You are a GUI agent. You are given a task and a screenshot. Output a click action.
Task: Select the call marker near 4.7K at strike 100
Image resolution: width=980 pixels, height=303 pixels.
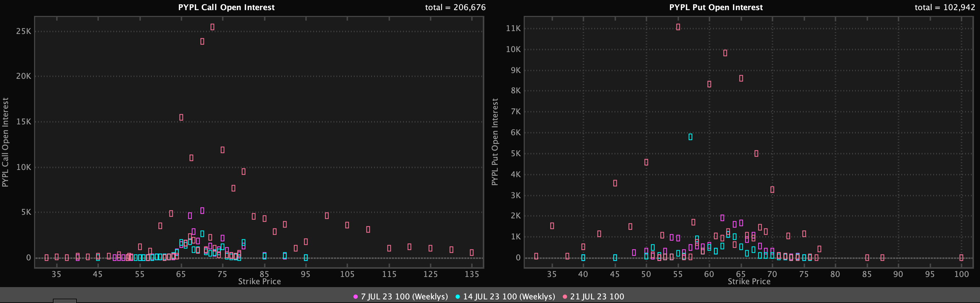pyautogui.click(x=327, y=215)
